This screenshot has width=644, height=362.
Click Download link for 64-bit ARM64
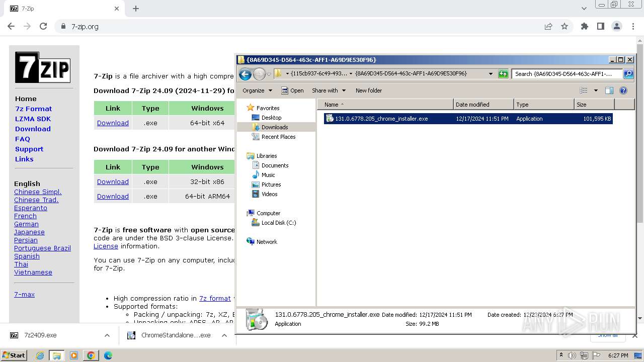tap(113, 196)
